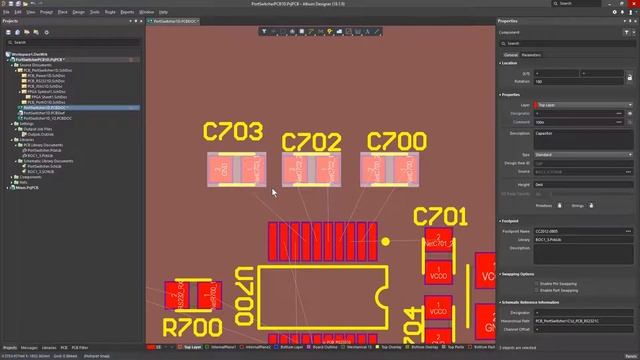The image size is (640, 360).
Task: Select capacitor C700 on the board
Action: pyautogui.click(x=389, y=169)
